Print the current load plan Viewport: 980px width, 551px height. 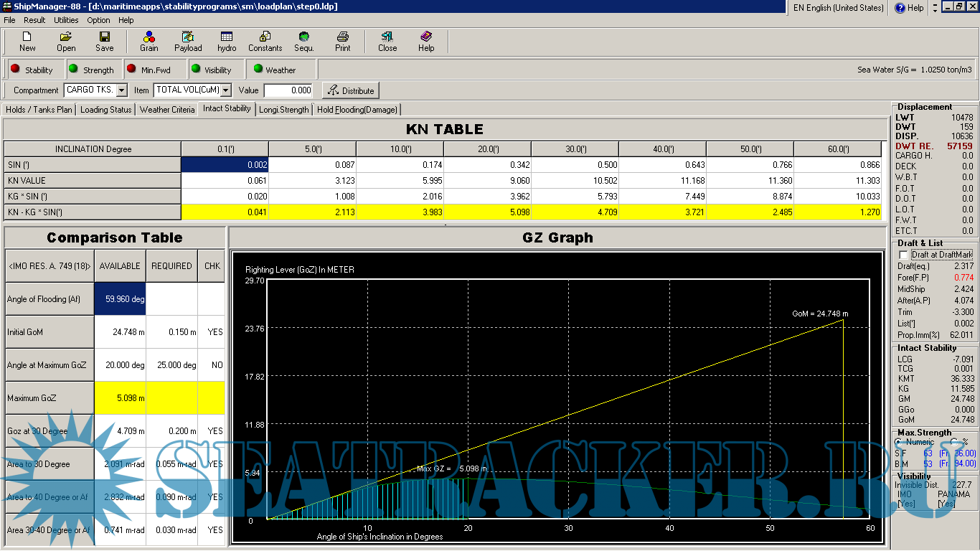pos(343,42)
